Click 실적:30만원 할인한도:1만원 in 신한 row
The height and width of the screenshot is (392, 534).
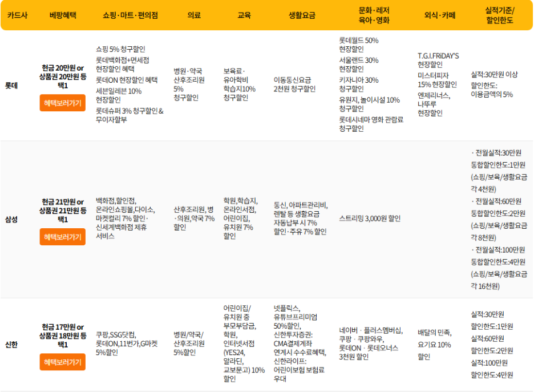[x=492, y=321]
